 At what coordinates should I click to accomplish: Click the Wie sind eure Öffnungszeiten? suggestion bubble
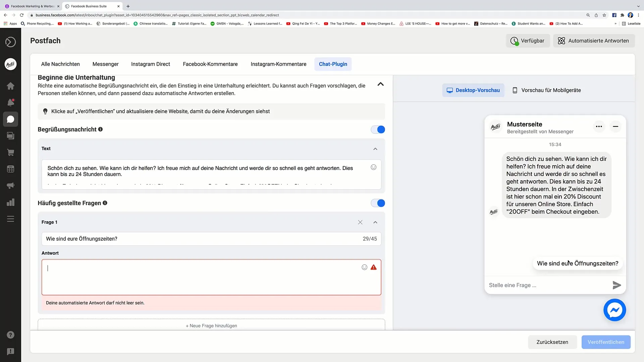tap(577, 263)
